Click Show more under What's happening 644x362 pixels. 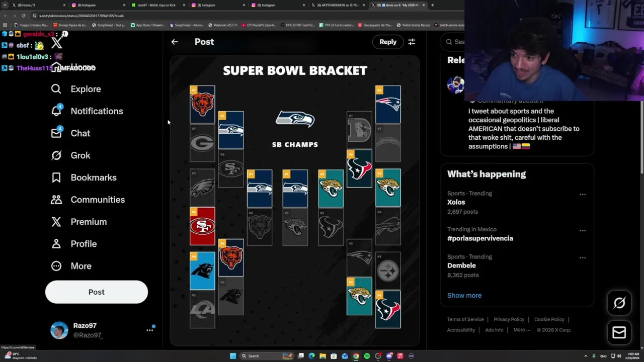tap(464, 295)
